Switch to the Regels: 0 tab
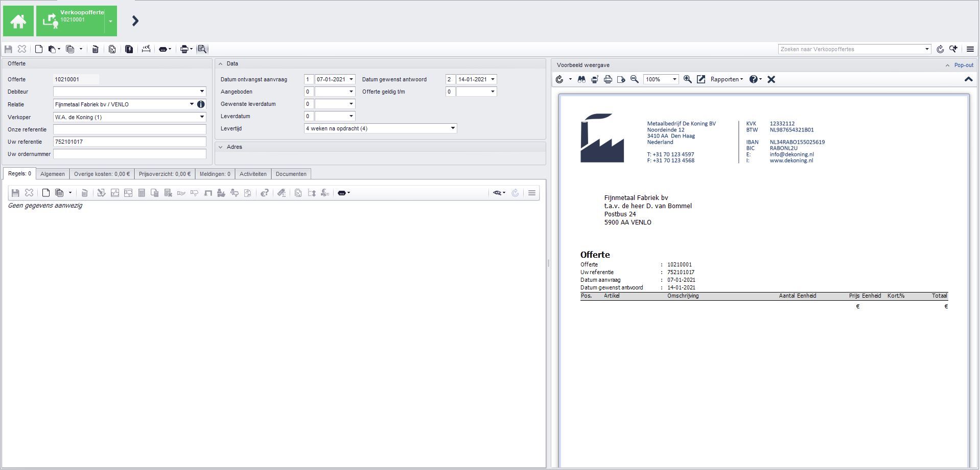The image size is (980, 470). (19, 174)
